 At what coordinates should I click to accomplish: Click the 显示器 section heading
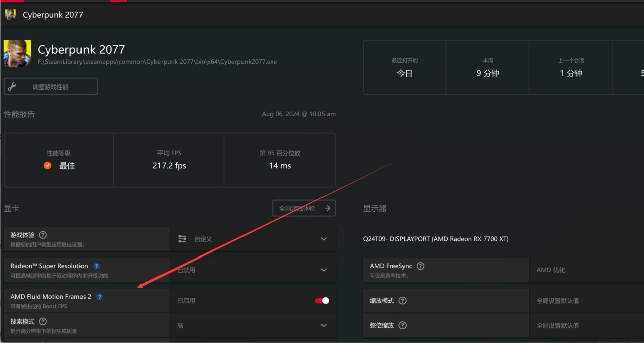tap(375, 208)
